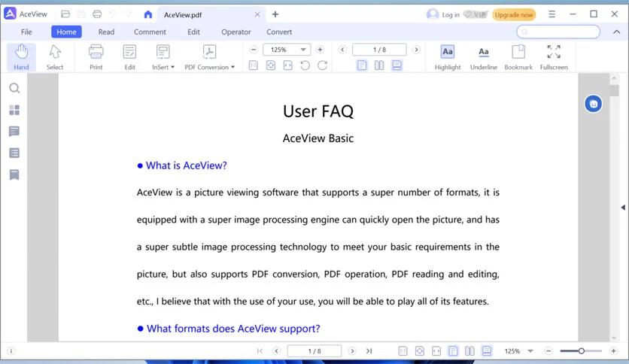Switch to the Home tab

[x=67, y=32]
